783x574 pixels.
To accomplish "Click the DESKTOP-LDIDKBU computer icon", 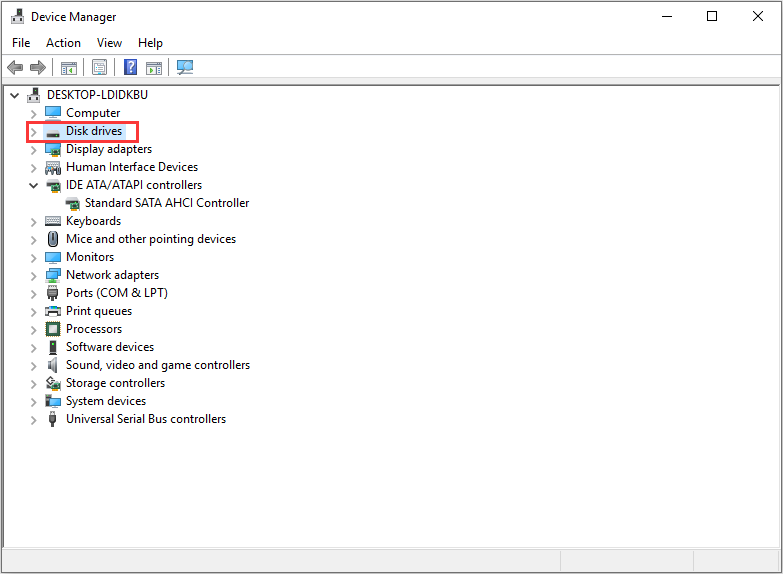I will (34, 94).
